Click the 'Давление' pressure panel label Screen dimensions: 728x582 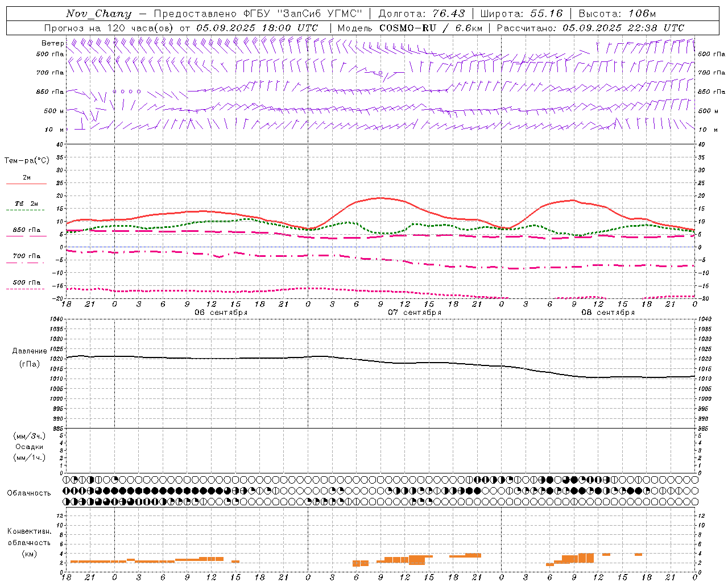pos(30,351)
